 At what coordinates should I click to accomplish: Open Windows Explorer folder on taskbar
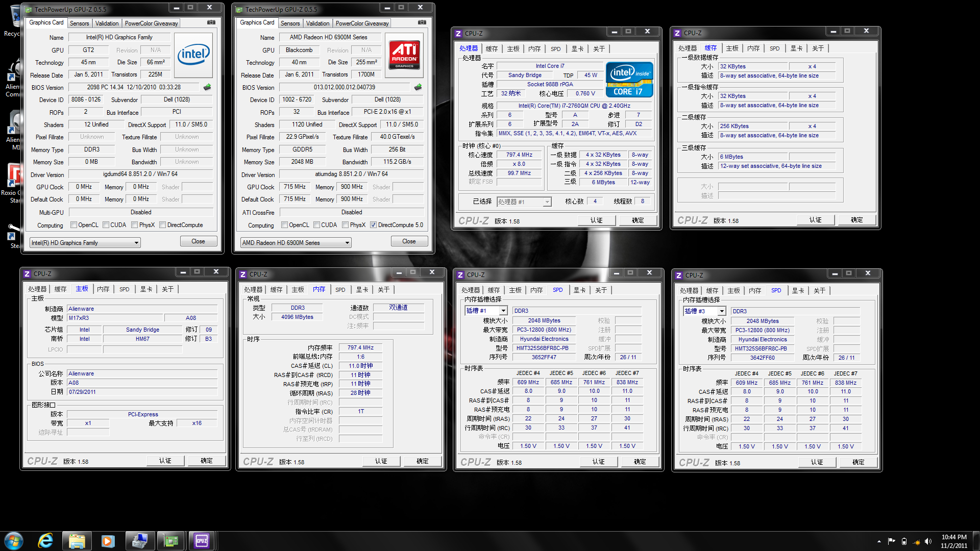click(77, 541)
